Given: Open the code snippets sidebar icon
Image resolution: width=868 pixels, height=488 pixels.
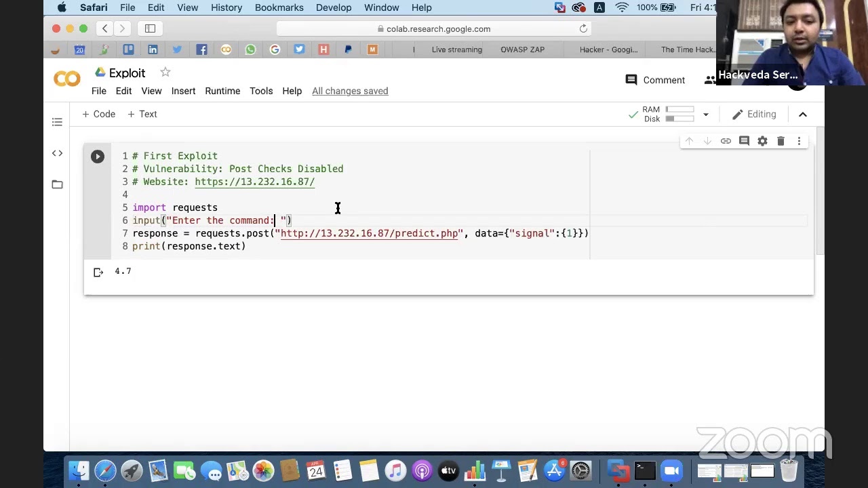Looking at the screenshot, I should (57, 153).
